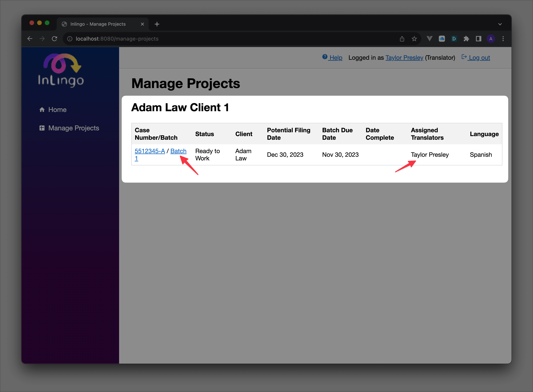Open Chrome's three-dot menu
The height and width of the screenshot is (392, 533).
[503, 38]
